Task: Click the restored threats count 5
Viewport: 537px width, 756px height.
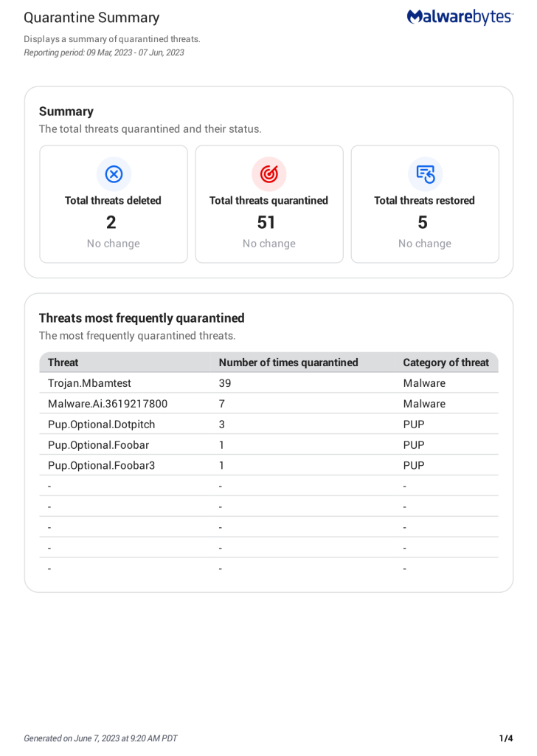Action: pos(423,222)
